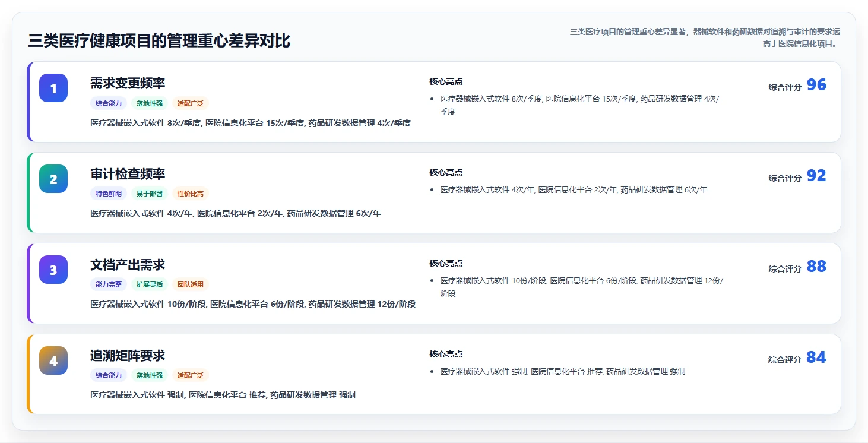Click the highlight bullet mentioning 10份/阶段
The width and height of the screenshot is (868, 443).
tap(582, 287)
